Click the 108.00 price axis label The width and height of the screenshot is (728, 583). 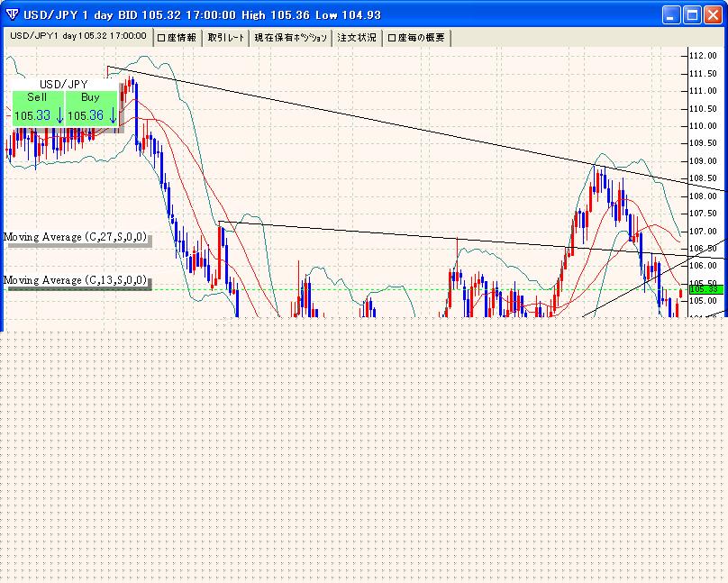coord(703,196)
